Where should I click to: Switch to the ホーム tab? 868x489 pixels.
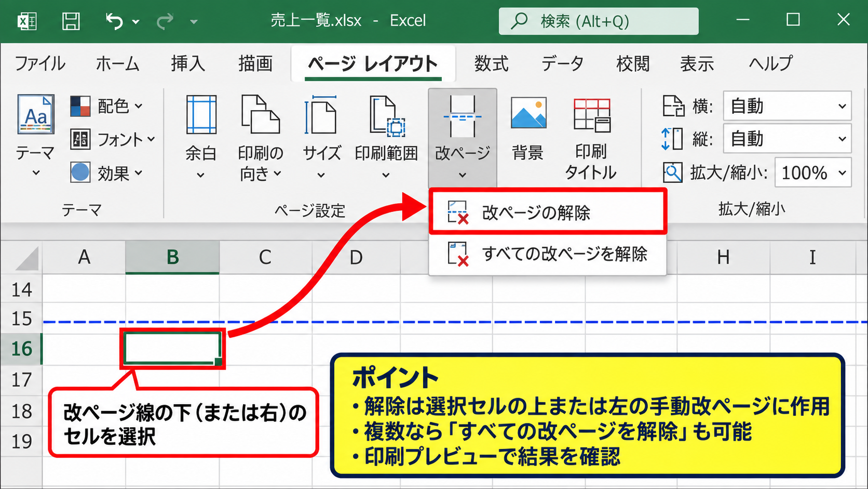click(x=117, y=63)
